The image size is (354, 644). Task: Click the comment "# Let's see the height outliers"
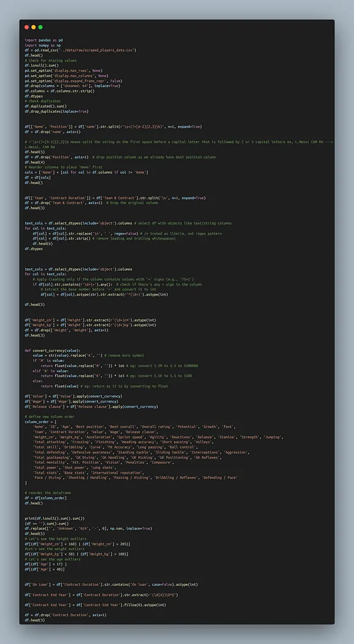click(x=56, y=538)
